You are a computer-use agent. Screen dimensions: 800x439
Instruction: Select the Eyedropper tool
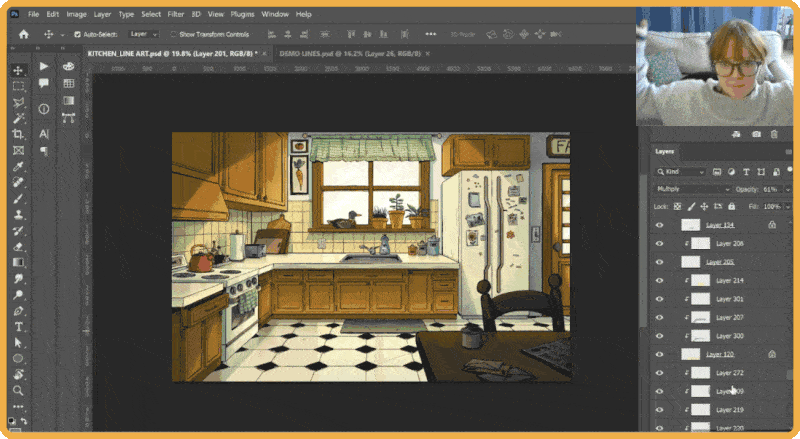click(18, 166)
